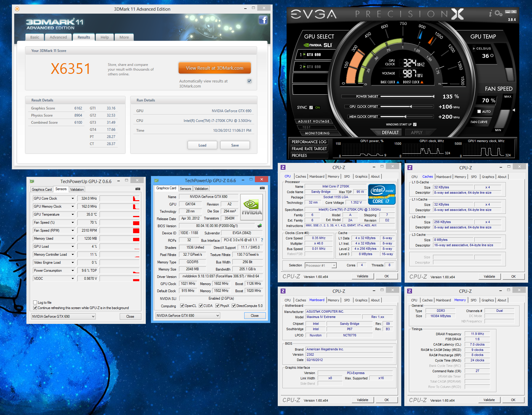
Task: Click the BIOS save chip icon in GPU-Z
Action: tap(260, 226)
